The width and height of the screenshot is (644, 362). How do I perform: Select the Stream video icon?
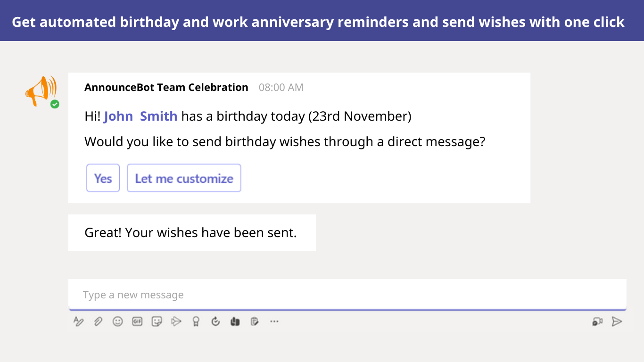[176, 321]
